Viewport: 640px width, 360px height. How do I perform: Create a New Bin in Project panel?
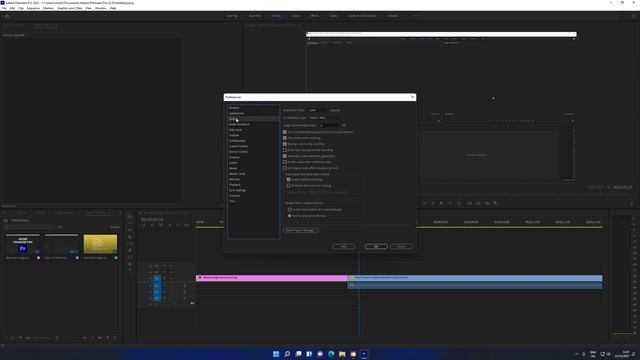pos(100,338)
